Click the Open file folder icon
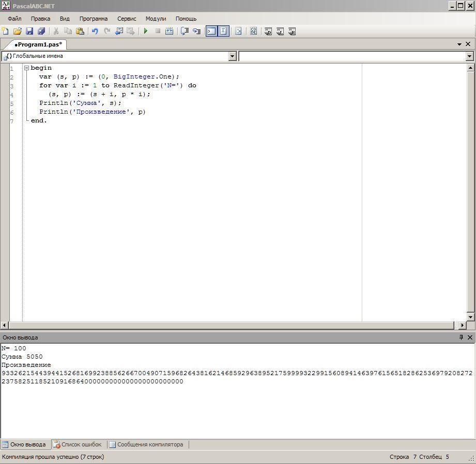This screenshot has height=464, width=476. [x=17, y=31]
